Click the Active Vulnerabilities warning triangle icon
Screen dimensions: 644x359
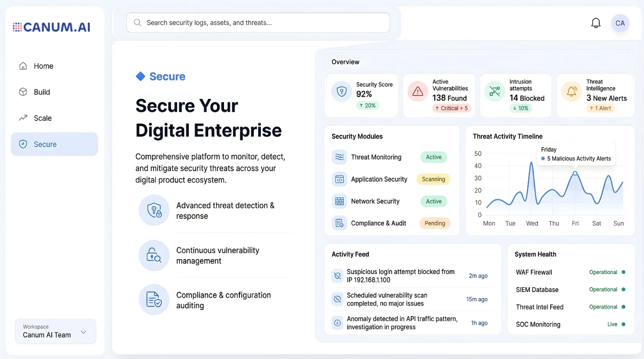(x=418, y=92)
